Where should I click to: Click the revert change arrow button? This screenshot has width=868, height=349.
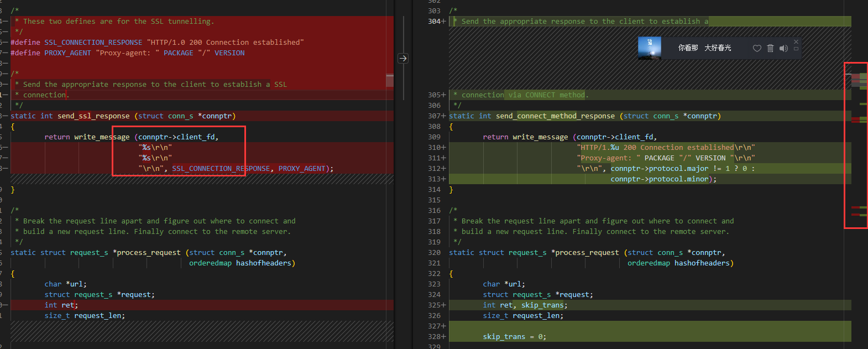point(403,58)
